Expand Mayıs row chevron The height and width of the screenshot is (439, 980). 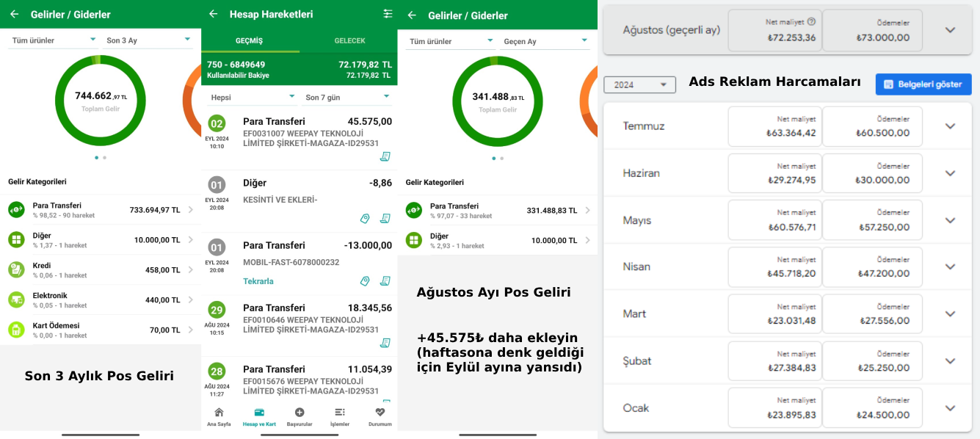[950, 220]
